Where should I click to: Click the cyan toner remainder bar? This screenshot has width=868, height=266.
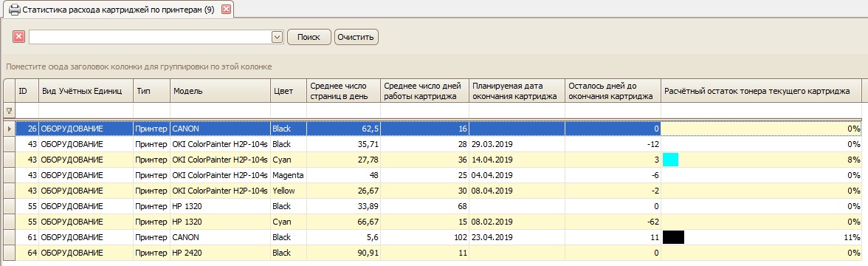click(x=670, y=160)
